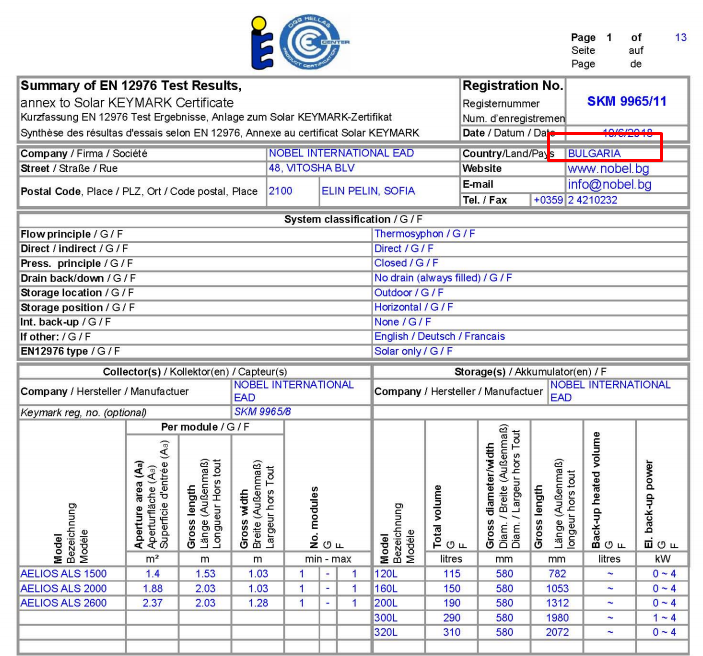Select gross length 1.53 for ALS 1500
Image resolution: width=703 pixels, height=656 pixels.
(x=205, y=573)
